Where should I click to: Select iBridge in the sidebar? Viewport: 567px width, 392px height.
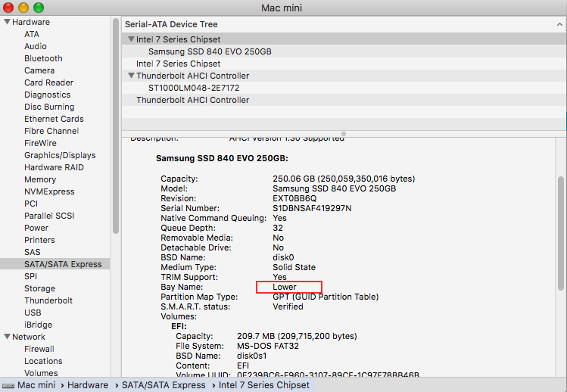[39, 325]
